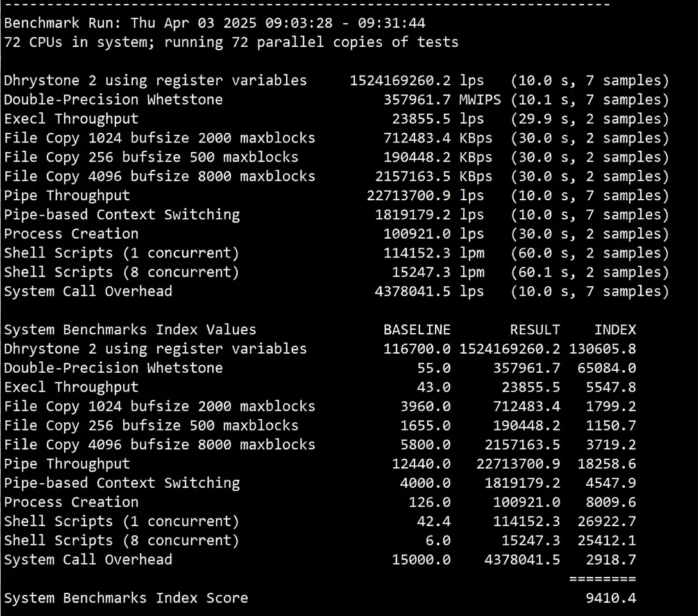Click the INDEX column header
698x616 pixels.
tap(615, 329)
